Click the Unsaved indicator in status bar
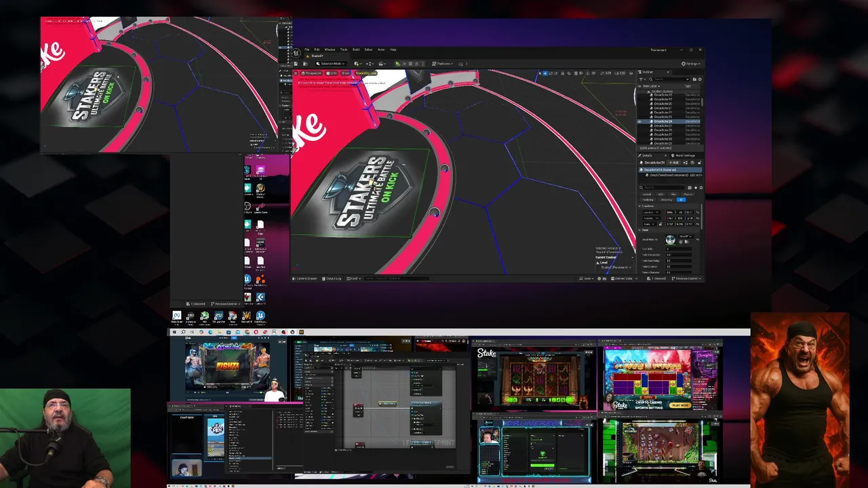 (x=656, y=279)
